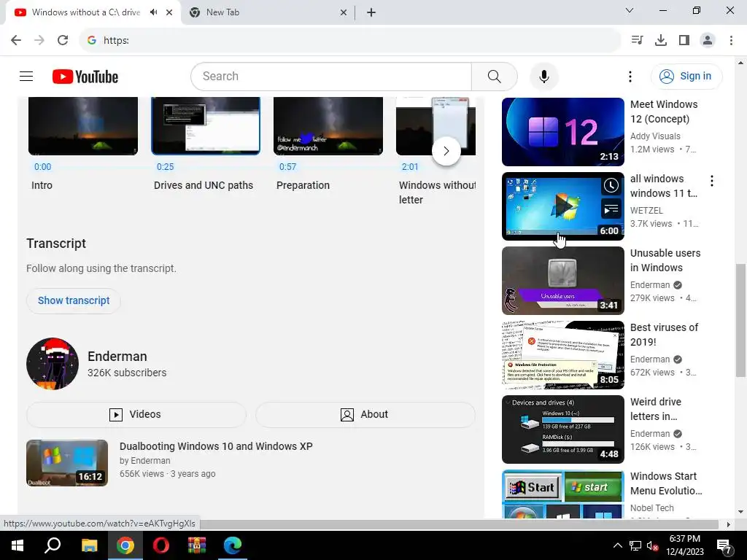Image resolution: width=747 pixels, height=560 pixels.
Task: Expand the tab search chevron
Action: (630, 10)
